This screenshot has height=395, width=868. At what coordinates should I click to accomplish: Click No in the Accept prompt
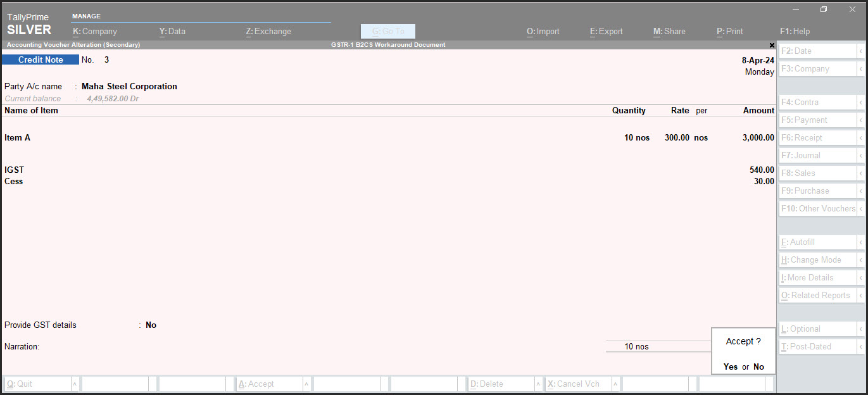[758, 367]
